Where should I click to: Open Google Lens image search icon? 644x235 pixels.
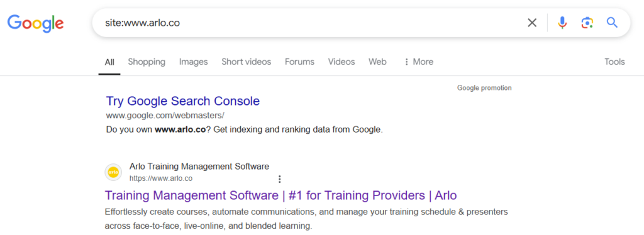(587, 23)
